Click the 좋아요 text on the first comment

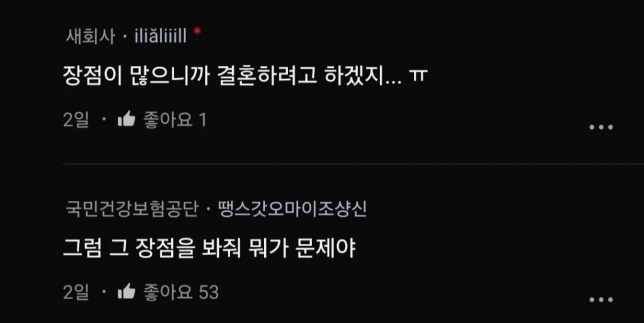click(168, 119)
